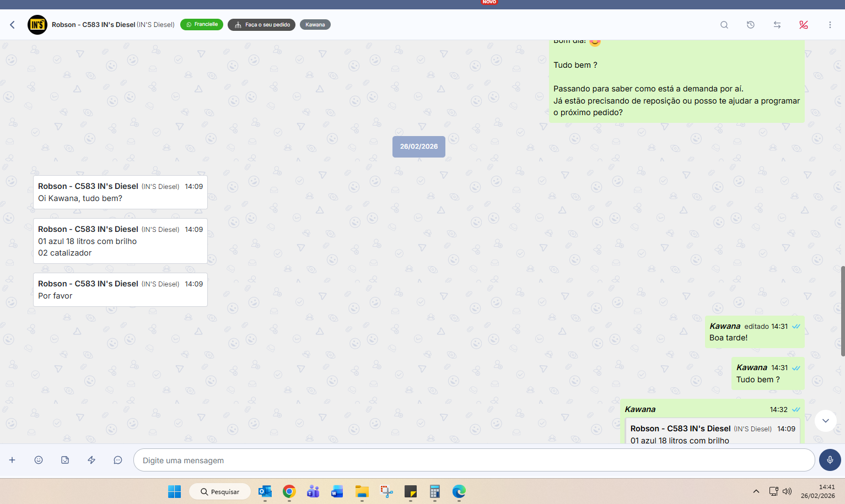This screenshot has width=845, height=504.
Task: Click the 'Digite uma mensagem' input field
Action: coord(474,460)
